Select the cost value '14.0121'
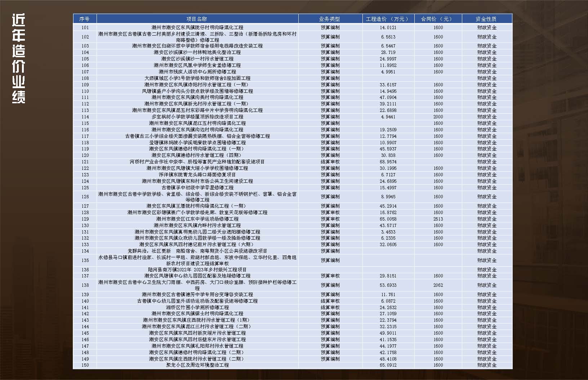This screenshot has width=588, height=380. [388, 27]
